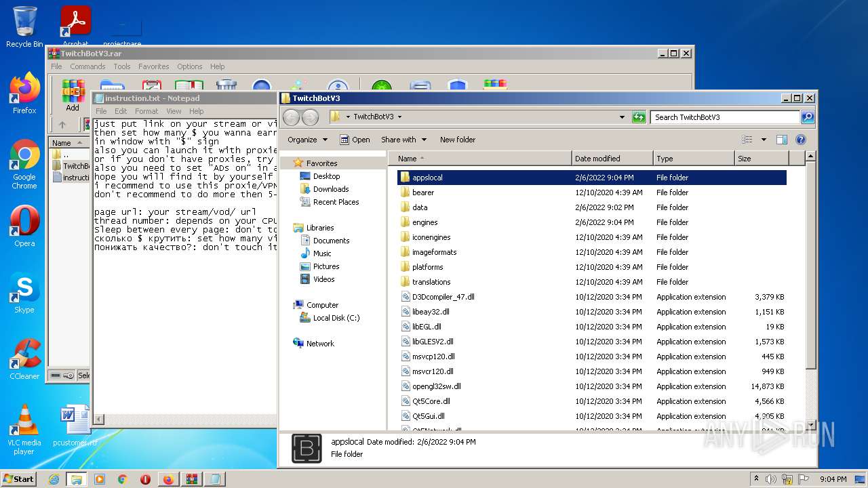Click the Windows Explorer taskbar icon
Viewport: 868px width, 488px height.
(76, 479)
